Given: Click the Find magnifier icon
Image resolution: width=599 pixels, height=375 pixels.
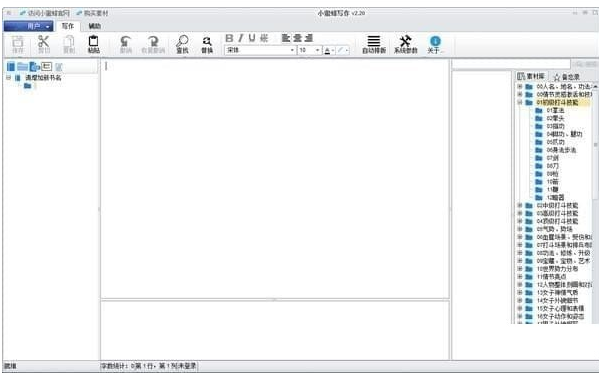Looking at the screenshot, I should pyautogui.click(x=182, y=41).
